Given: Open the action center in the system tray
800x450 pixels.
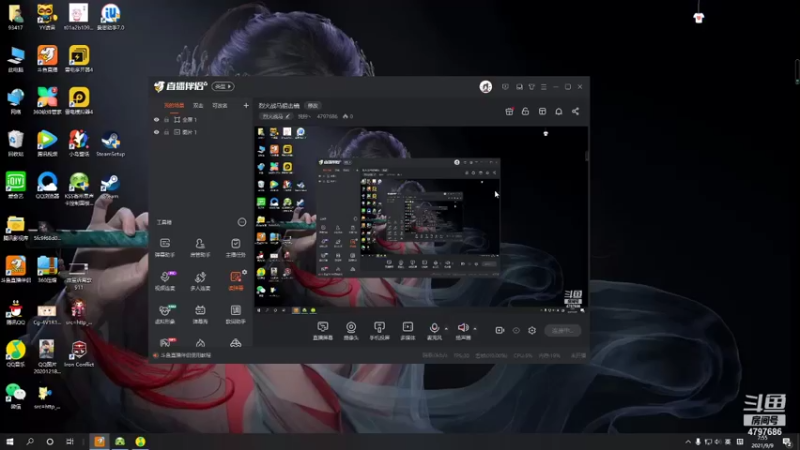Looking at the screenshot, I should click(787, 442).
